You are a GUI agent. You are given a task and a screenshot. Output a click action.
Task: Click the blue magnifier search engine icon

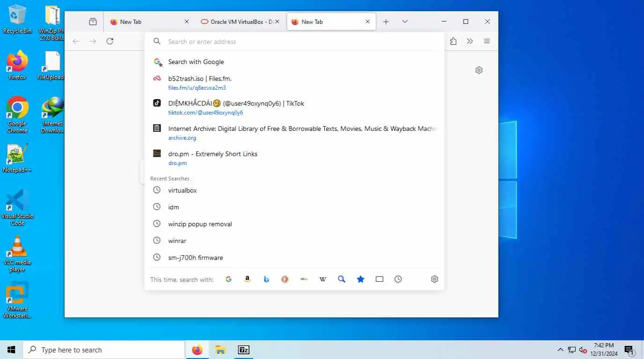(x=342, y=279)
